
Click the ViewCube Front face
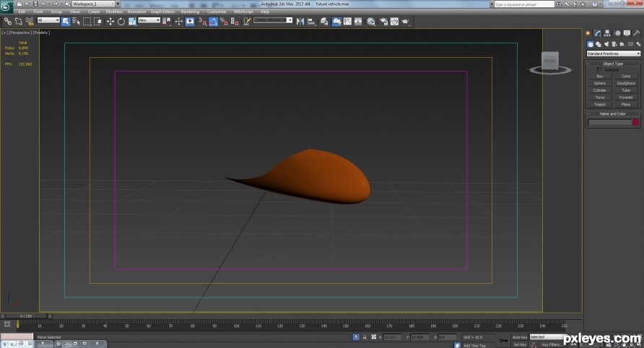550,61
